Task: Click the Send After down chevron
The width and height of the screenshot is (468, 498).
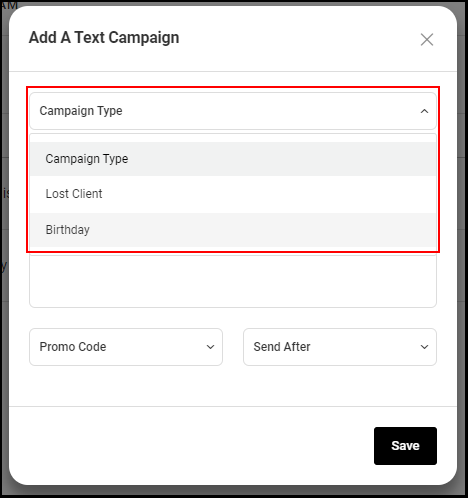Action: [424, 347]
